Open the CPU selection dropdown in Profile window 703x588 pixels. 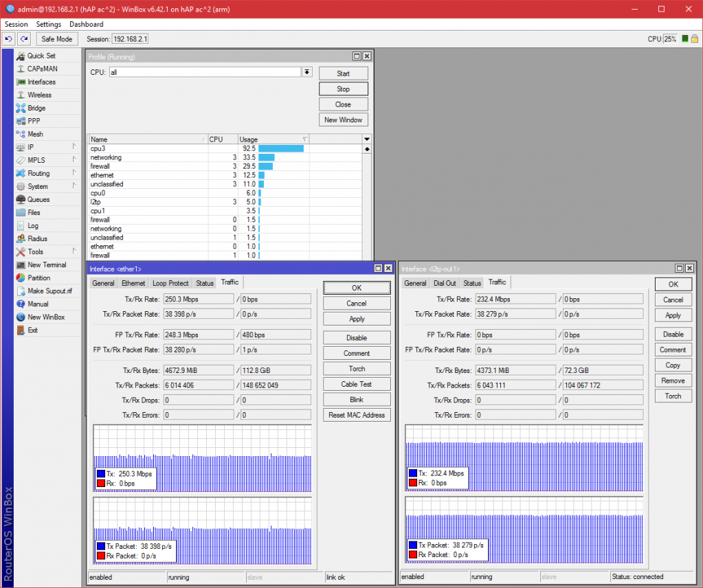point(306,72)
